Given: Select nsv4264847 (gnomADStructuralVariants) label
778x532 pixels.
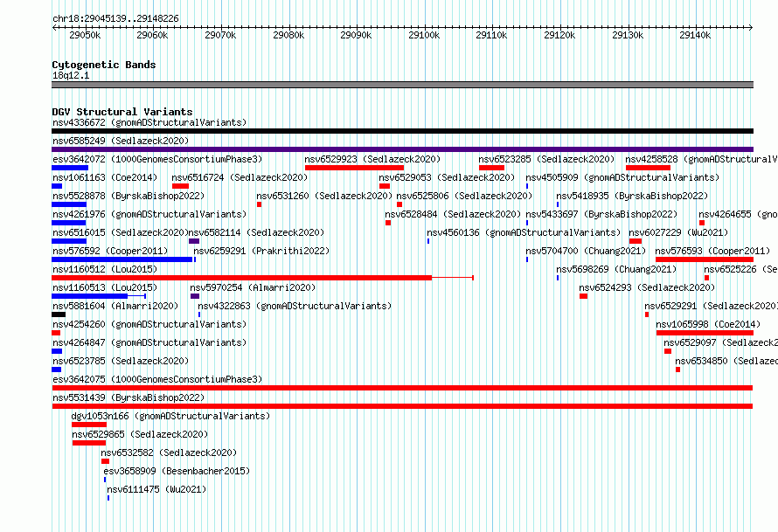Looking at the screenshot, I should [149, 342].
